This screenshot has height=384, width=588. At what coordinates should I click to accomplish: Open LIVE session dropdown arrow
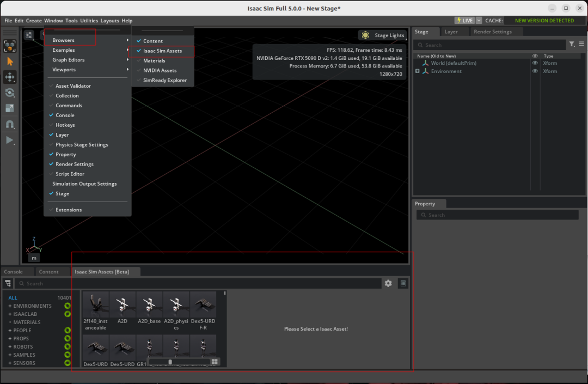click(x=479, y=21)
